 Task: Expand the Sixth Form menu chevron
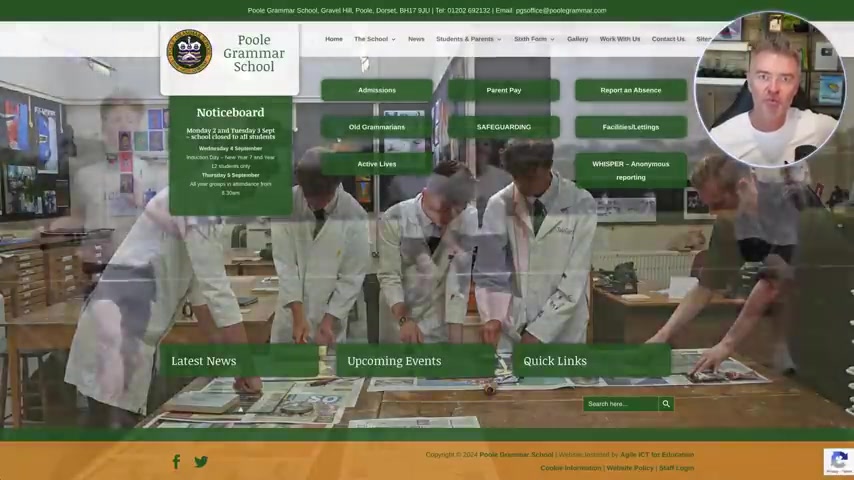tap(552, 40)
